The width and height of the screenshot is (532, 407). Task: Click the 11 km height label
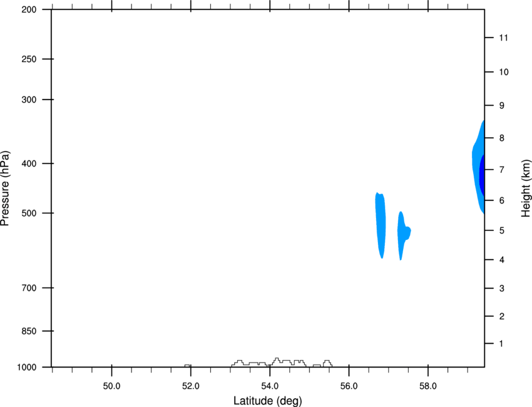(x=503, y=38)
